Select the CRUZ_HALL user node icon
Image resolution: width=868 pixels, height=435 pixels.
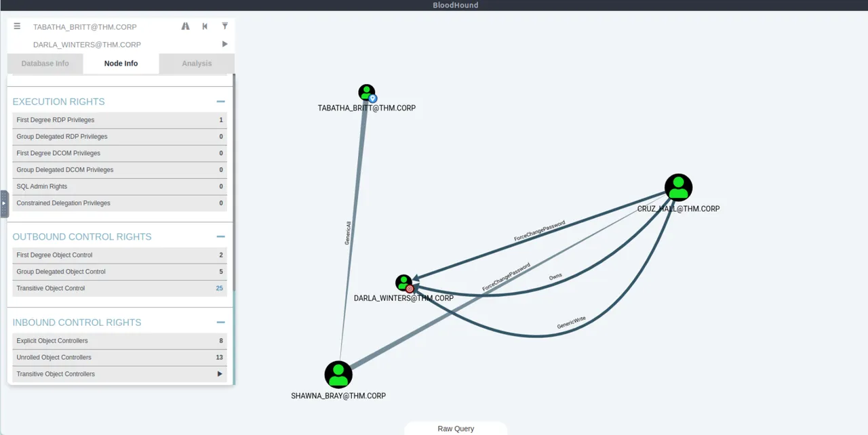678,188
